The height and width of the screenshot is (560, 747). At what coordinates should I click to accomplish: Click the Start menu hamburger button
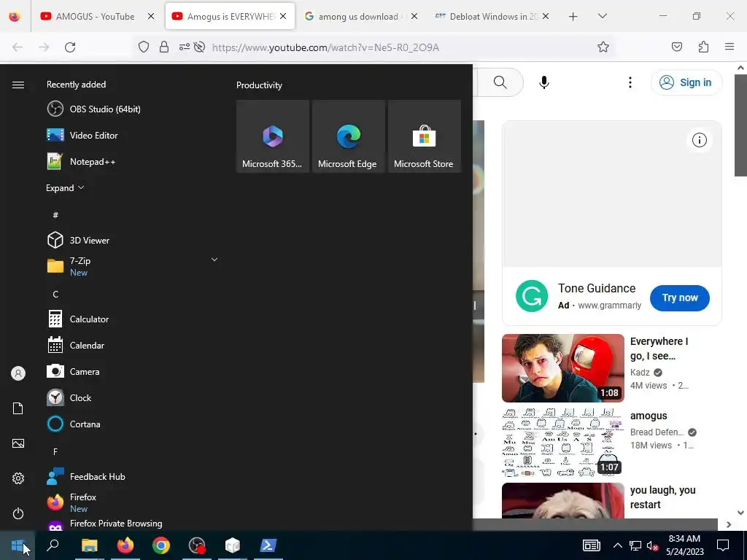coord(18,85)
